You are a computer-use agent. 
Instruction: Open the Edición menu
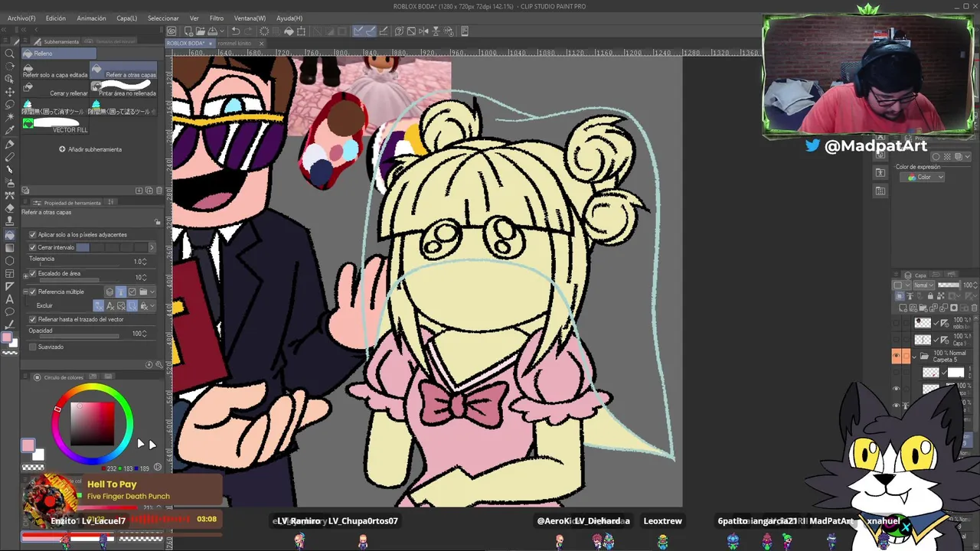(55, 18)
